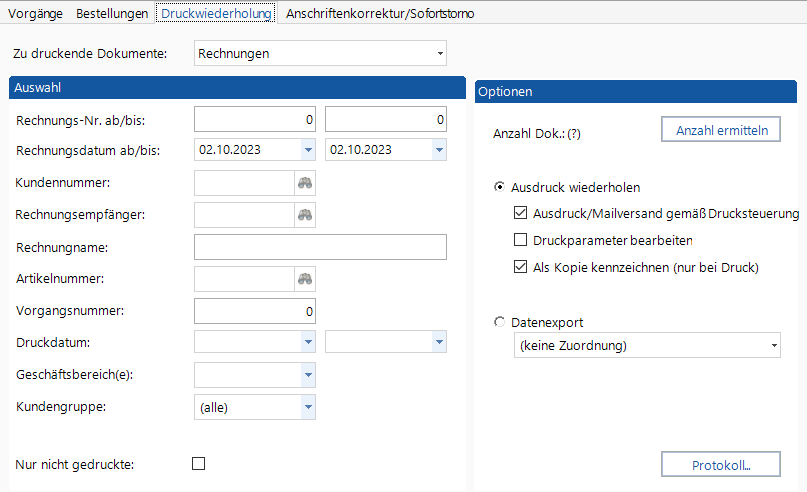
Task: Click the Anzahl ermitteln button
Action: (721, 130)
